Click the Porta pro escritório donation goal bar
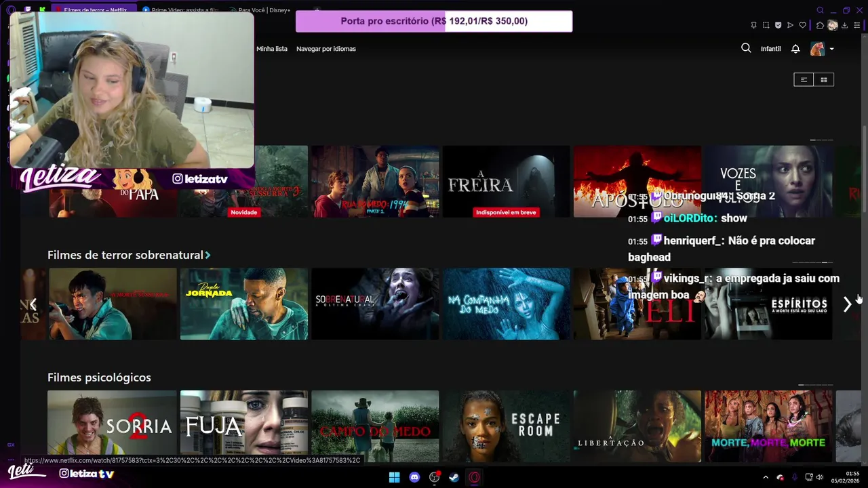Image resolution: width=868 pixels, height=488 pixels. coord(434,21)
